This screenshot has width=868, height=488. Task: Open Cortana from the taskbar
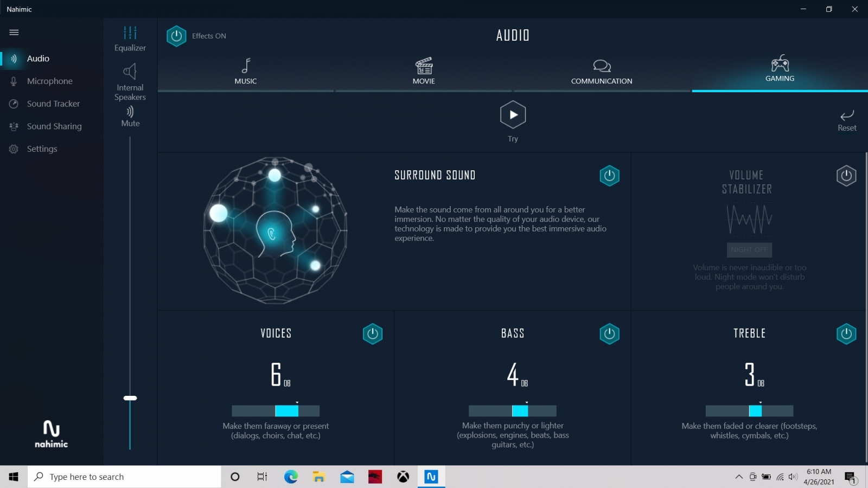coord(235,477)
